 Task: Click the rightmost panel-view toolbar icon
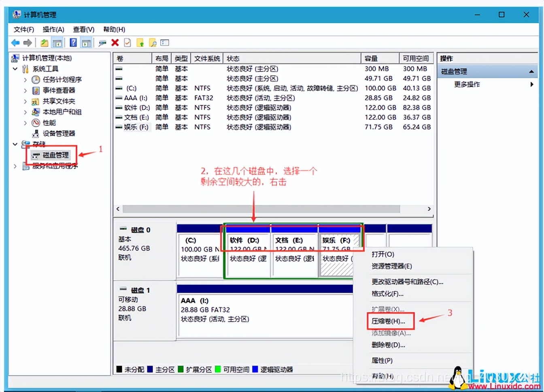coord(164,43)
